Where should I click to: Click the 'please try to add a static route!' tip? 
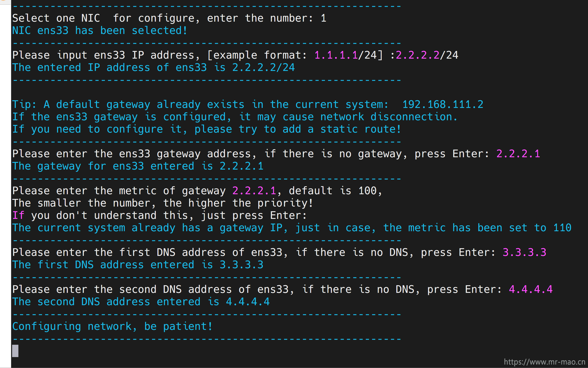298,129
